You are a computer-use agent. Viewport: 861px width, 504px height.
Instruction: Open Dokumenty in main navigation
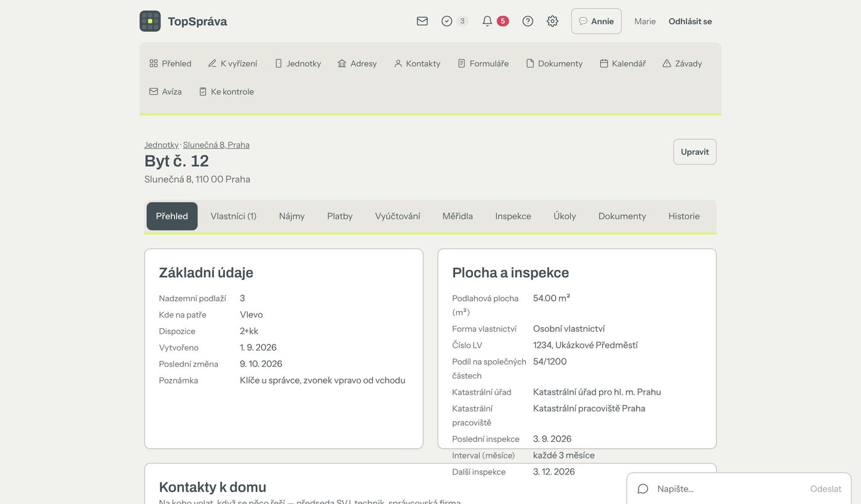[554, 63]
